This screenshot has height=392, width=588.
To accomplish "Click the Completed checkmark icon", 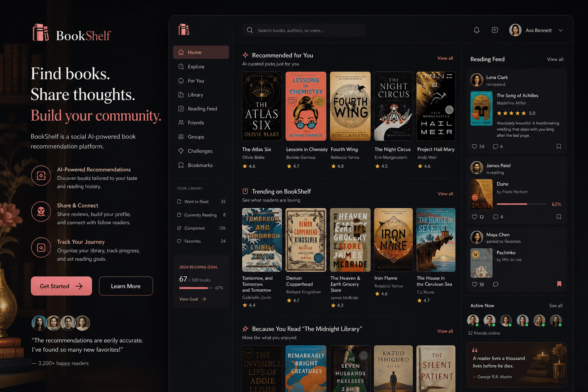I will click(179, 228).
